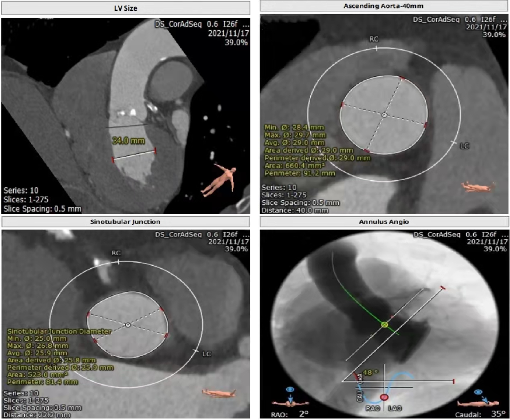Viewport: 510px width, 420px height.
Task: Select the Perimeter: 81.4 mm value
Action: pyautogui.click(x=42, y=382)
